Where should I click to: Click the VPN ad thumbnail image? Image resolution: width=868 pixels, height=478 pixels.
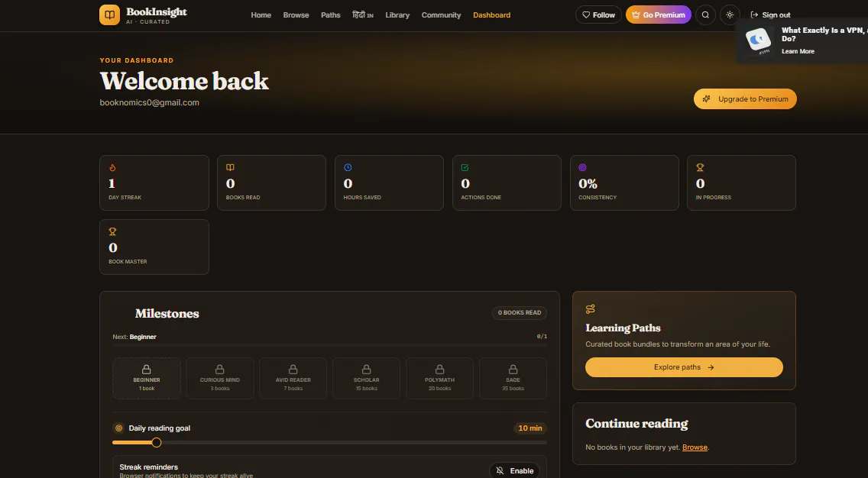tap(758, 41)
